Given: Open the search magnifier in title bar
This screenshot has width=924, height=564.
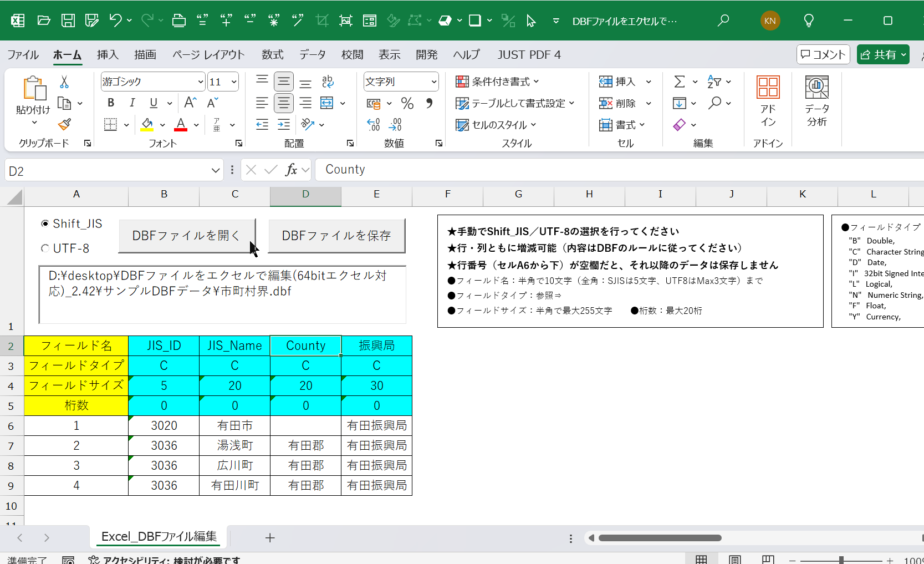Looking at the screenshot, I should 723,21.
